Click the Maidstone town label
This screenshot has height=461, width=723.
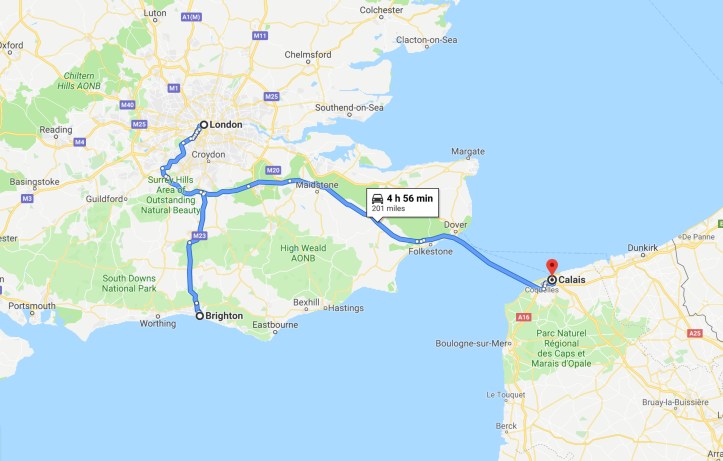[x=317, y=185]
